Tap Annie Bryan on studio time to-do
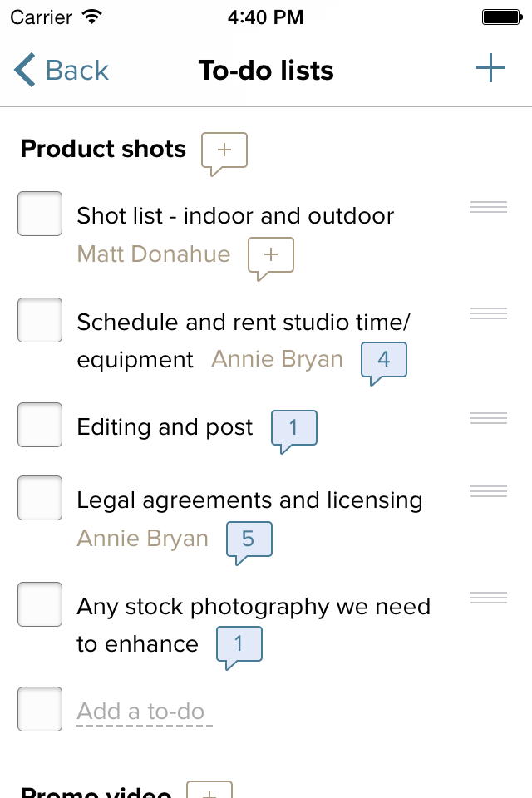The image size is (532, 798). click(278, 359)
